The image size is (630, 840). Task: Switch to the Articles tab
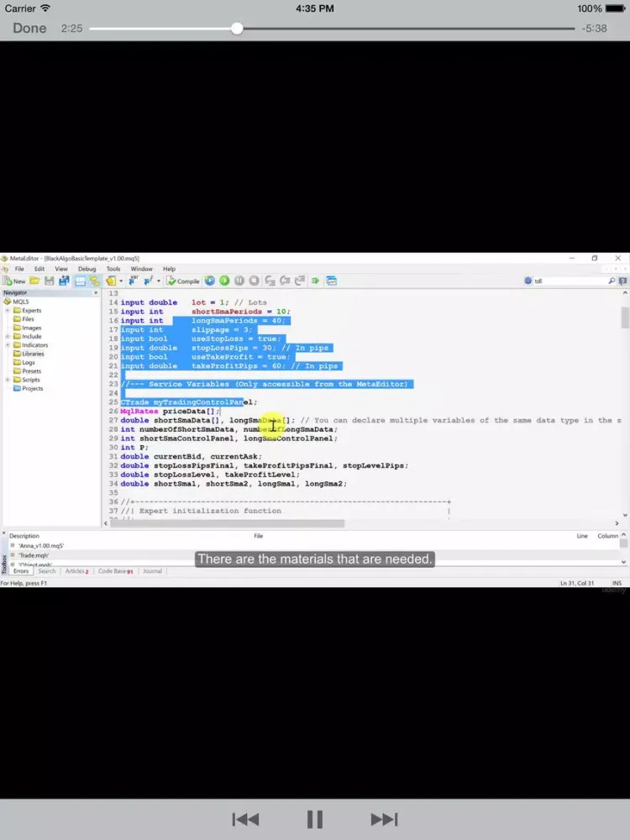pos(76,571)
